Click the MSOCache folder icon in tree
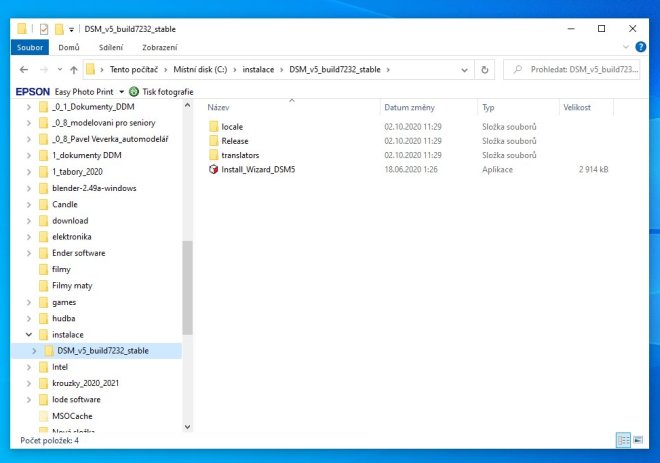Viewport: 660px width, 463px height. (43, 416)
